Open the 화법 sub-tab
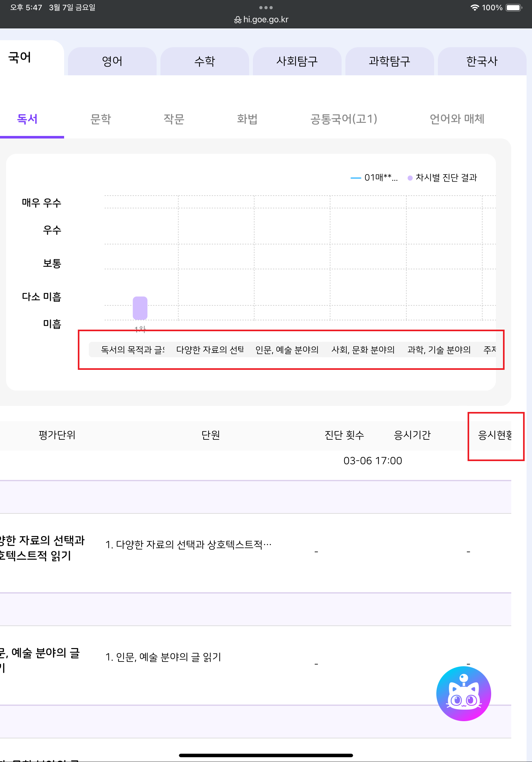The height and width of the screenshot is (762, 532). point(247,119)
